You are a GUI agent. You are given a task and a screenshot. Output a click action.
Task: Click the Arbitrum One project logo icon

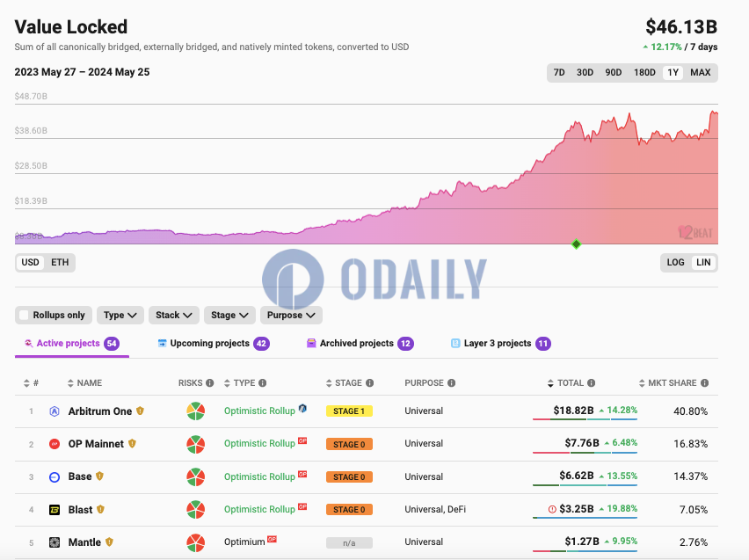point(55,411)
